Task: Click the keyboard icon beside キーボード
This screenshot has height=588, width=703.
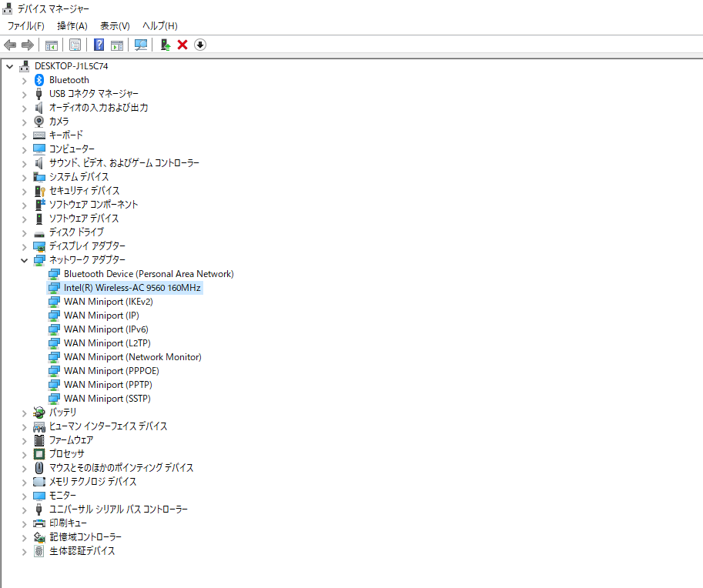Action: pyautogui.click(x=39, y=135)
